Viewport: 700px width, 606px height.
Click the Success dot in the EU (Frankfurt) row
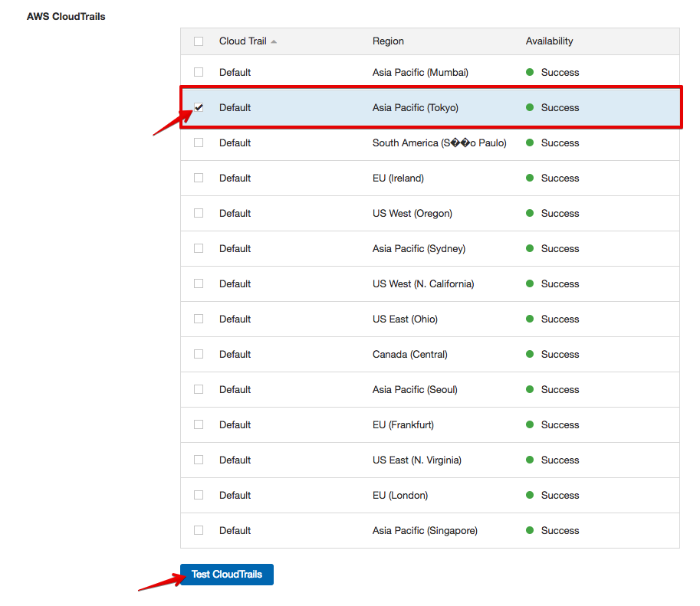tap(530, 424)
